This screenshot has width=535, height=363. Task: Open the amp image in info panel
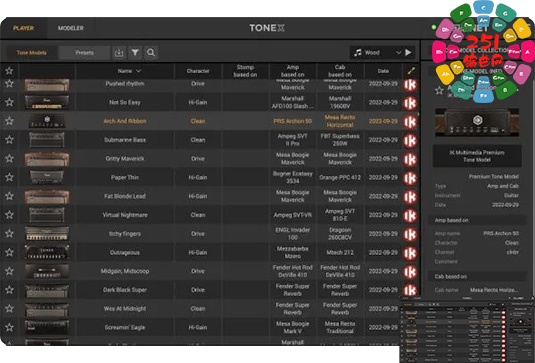(x=477, y=122)
